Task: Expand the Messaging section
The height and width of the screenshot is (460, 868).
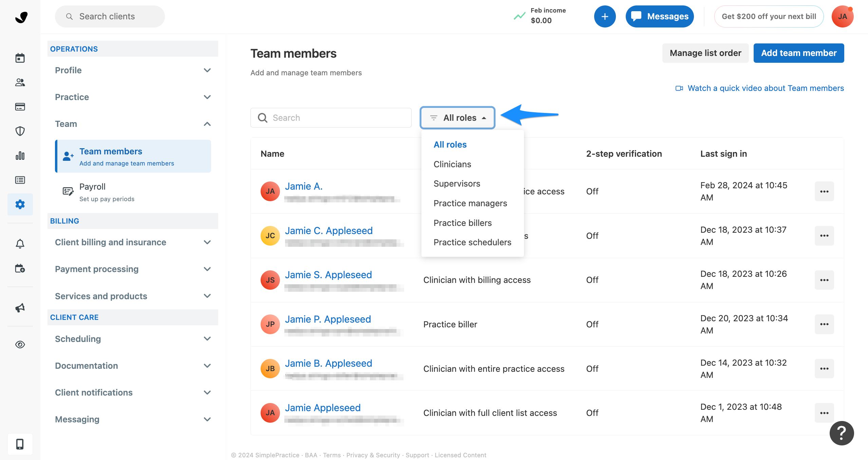Action: [133, 419]
